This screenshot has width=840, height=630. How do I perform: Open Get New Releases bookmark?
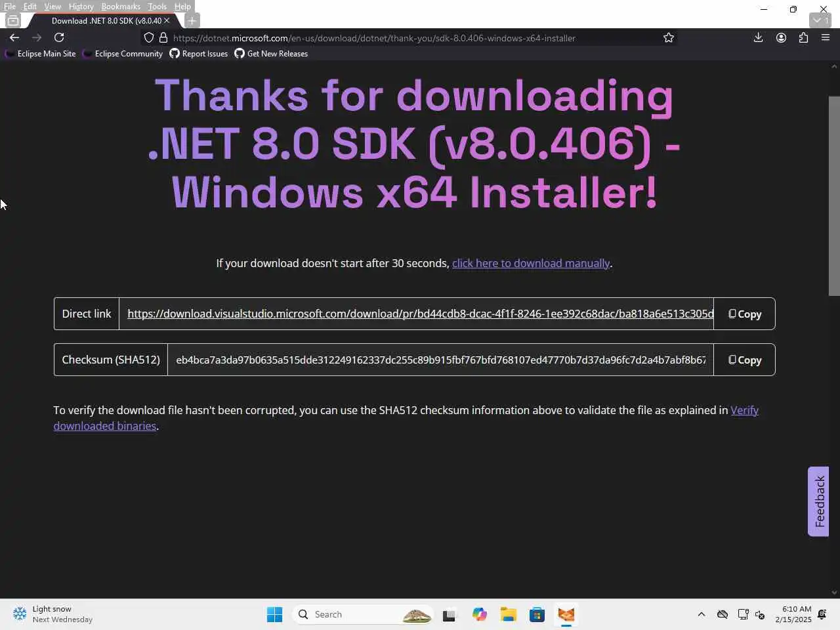(271, 54)
